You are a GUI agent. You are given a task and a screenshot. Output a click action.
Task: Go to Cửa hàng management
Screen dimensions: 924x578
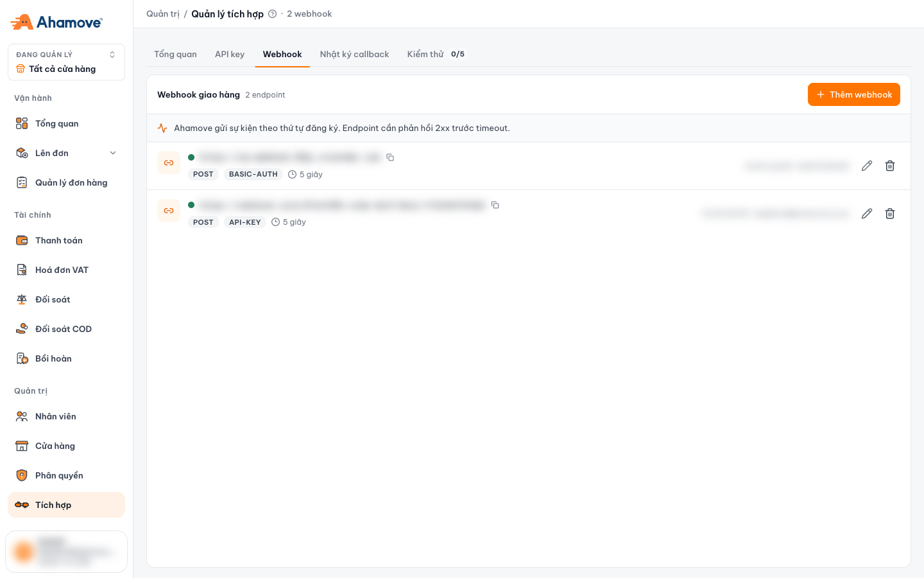point(66,446)
